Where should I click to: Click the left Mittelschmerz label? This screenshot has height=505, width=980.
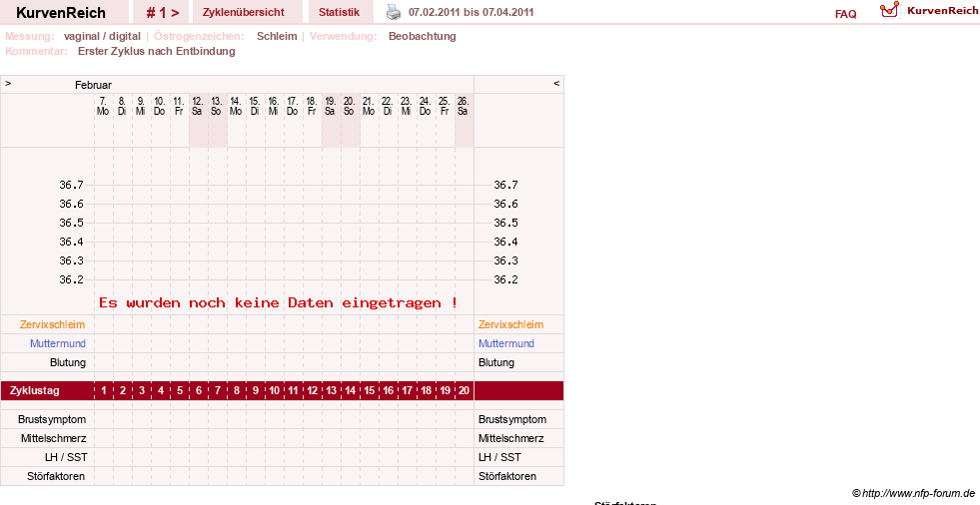pos(53,438)
